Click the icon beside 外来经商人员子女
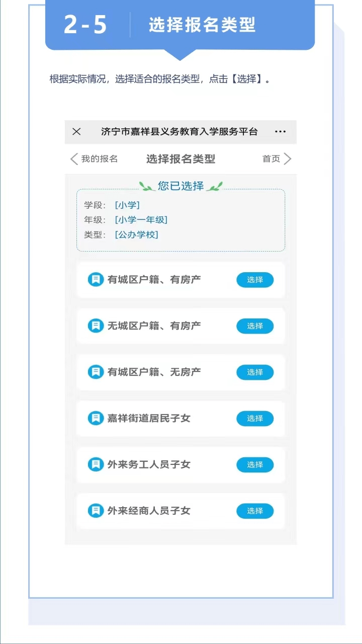The width and height of the screenshot is (362, 644). point(95,511)
